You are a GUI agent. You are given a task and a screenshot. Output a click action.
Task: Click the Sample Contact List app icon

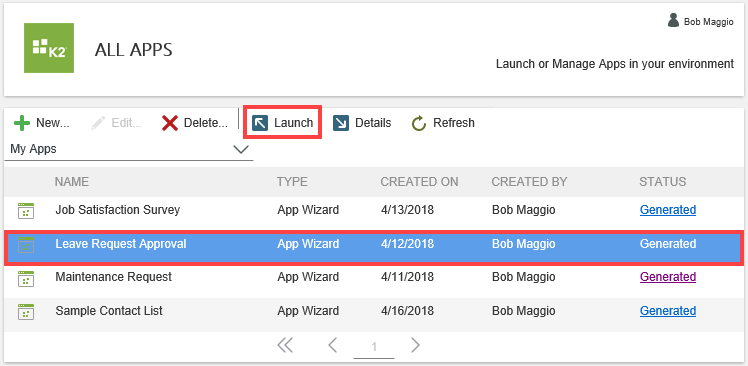26,312
